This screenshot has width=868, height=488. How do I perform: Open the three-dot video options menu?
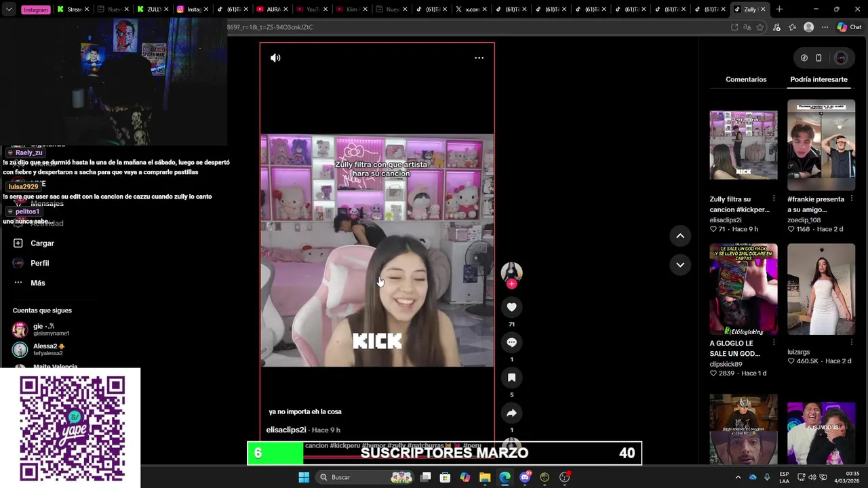[x=479, y=58]
